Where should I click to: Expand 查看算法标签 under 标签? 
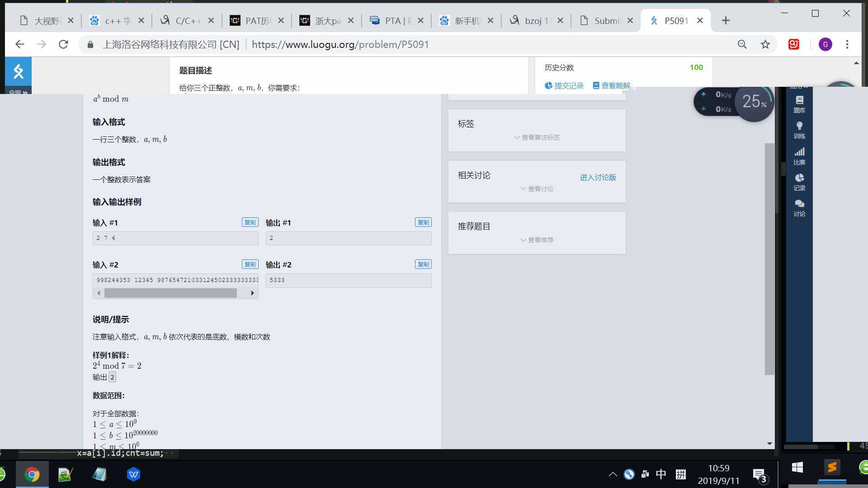tap(537, 137)
